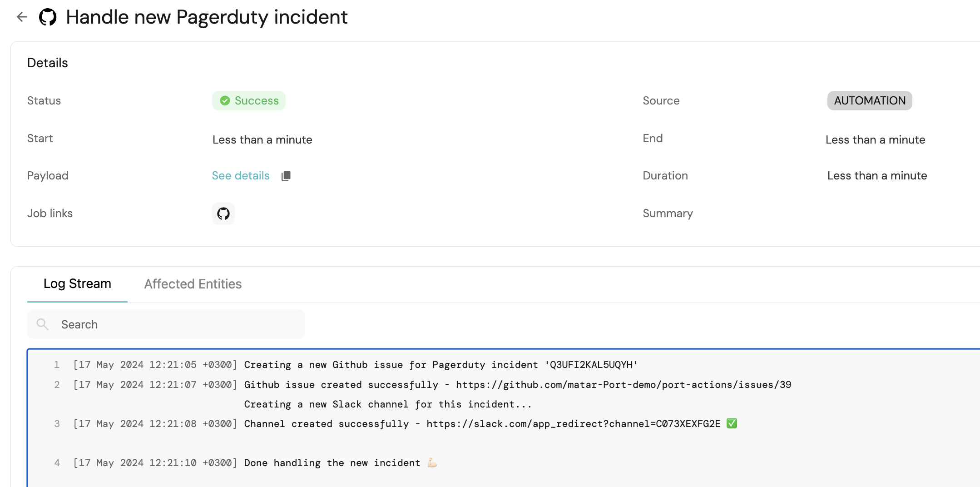Open the GitHub issue URL in log

tap(623, 385)
